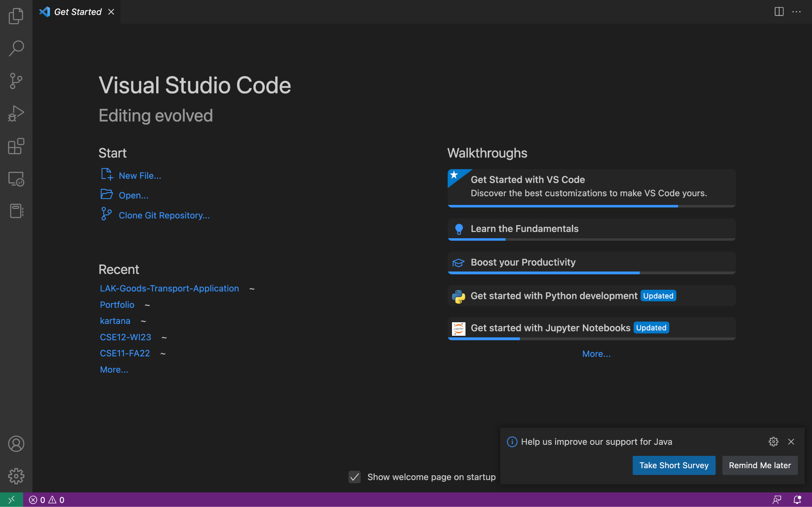Open the Manage gear menu
Viewport: 812px width, 507px height.
pyautogui.click(x=16, y=476)
